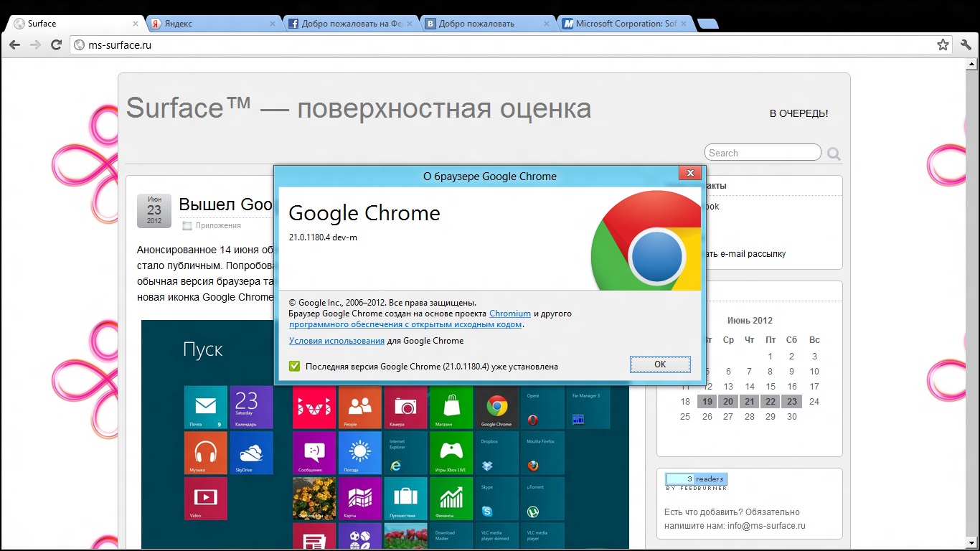Open day 21 in the June 2012 calendar
The width and height of the screenshot is (980, 551).
(750, 402)
